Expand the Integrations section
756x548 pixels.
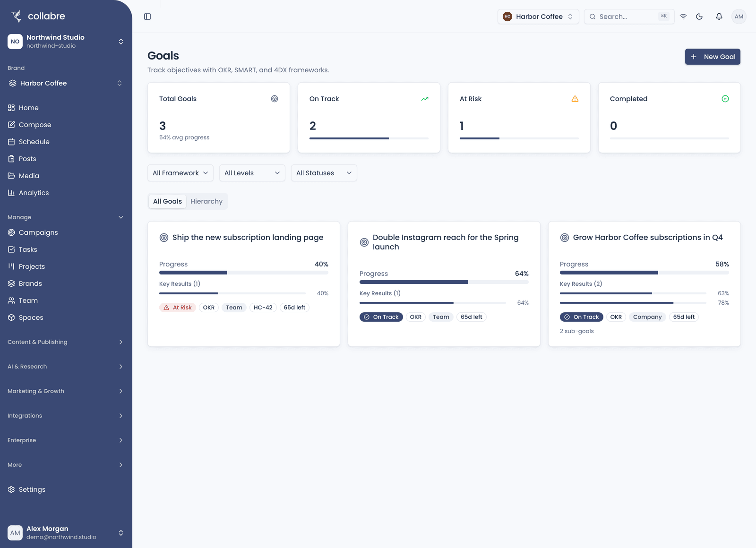66,416
